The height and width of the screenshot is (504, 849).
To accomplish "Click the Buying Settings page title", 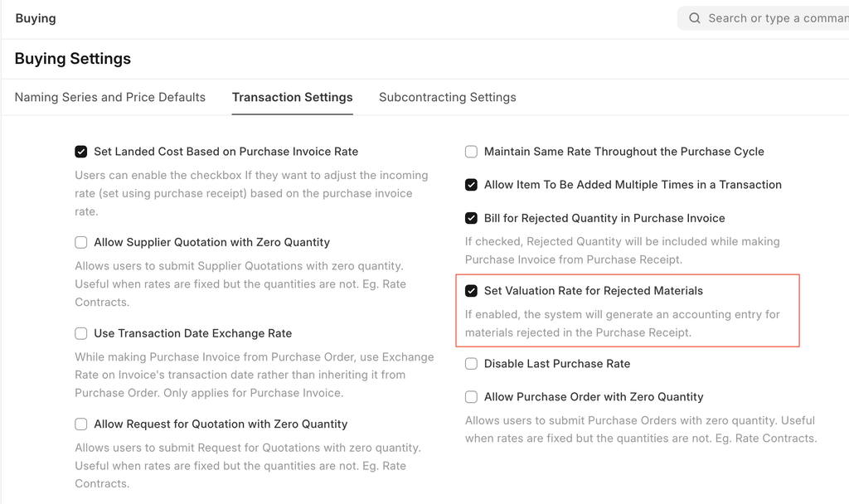I will (x=73, y=59).
